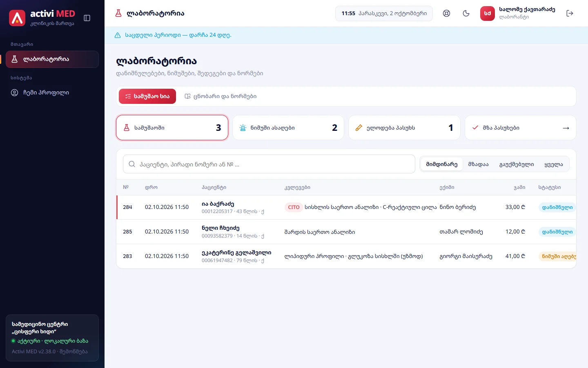Image resolution: width=588 pixels, height=368 pixels.
Task: Click დანიშნული status in row 284
Action: (x=557, y=207)
